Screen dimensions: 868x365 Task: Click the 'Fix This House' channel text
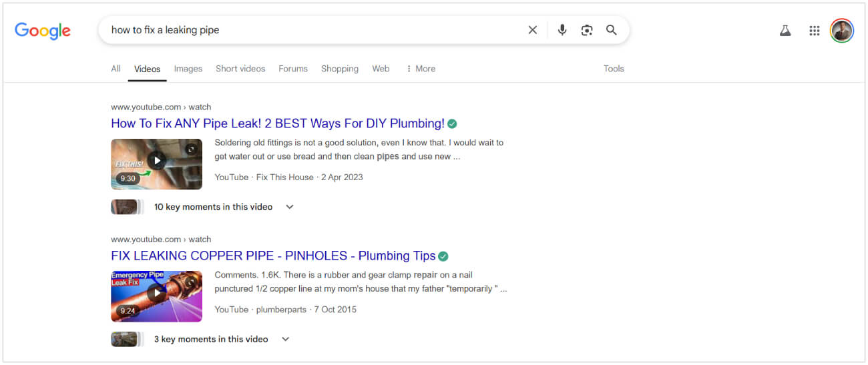pos(284,177)
